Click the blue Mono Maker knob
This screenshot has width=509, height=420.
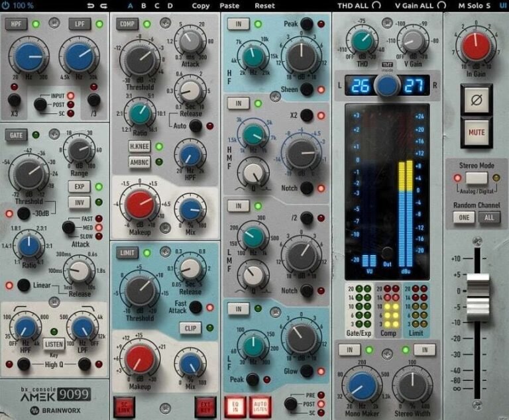(x=362, y=387)
